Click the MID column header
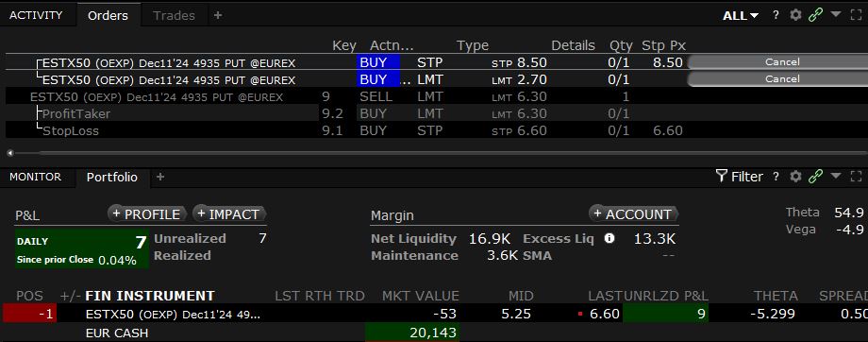 pyautogui.click(x=520, y=296)
